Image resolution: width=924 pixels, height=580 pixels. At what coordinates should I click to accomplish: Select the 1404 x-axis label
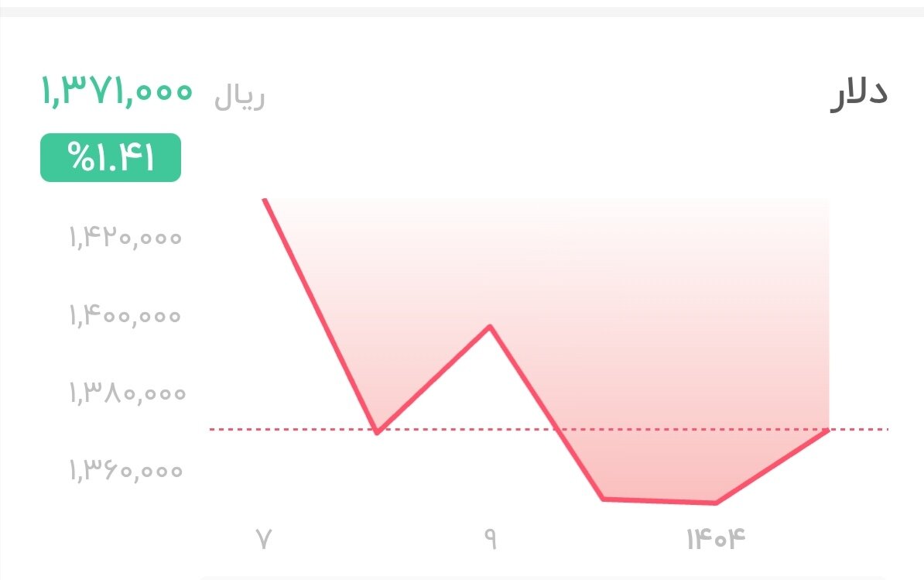(x=716, y=538)
